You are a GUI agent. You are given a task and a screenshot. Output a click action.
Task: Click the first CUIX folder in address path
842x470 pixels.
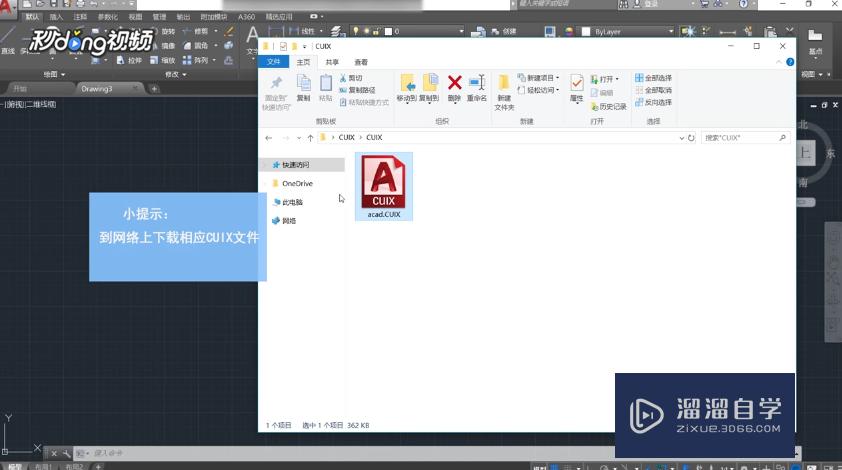[x=346, y=138]
